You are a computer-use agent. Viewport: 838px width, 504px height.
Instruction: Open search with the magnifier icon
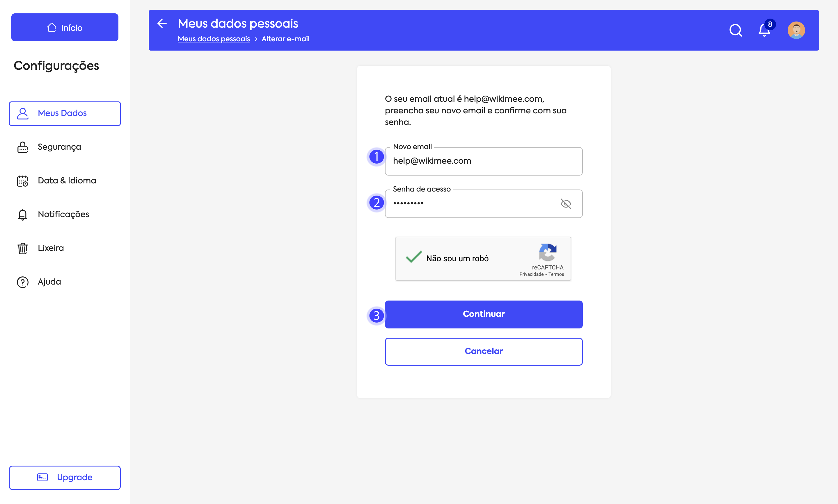pyautogui.click(x=735, y=30)
